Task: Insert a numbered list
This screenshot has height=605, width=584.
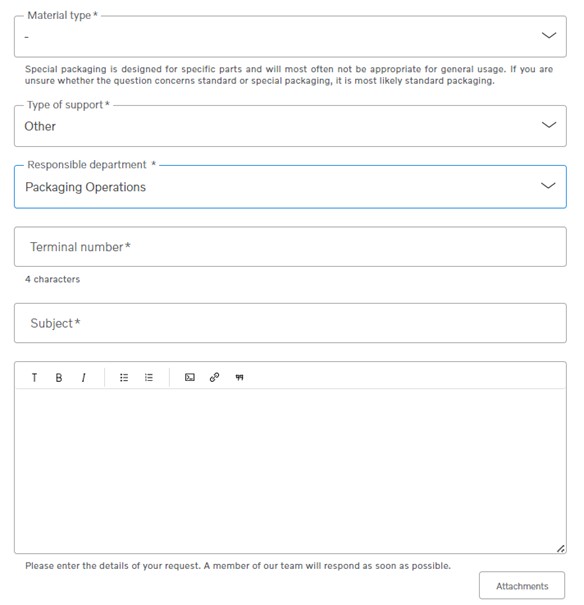Action: 149,377
